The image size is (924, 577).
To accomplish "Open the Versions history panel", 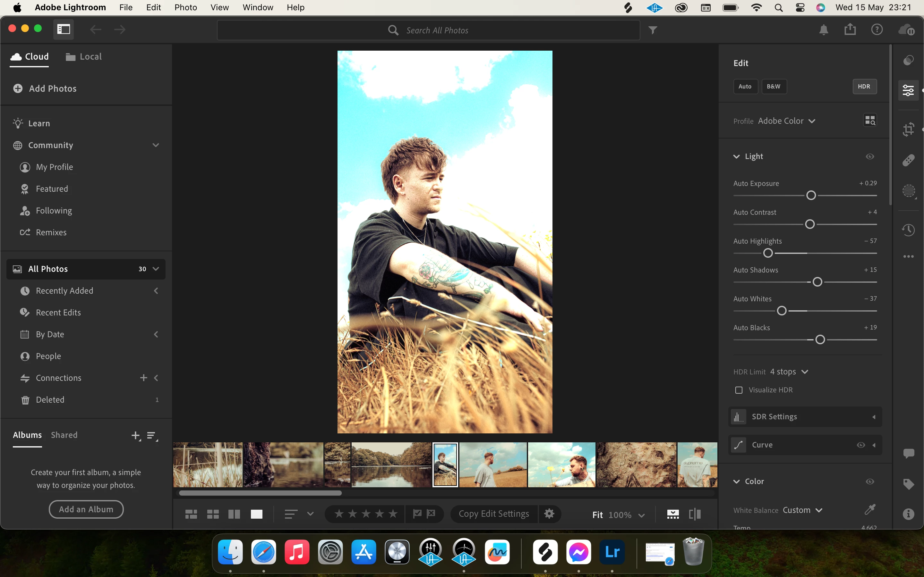I will (x=908, y=230).
